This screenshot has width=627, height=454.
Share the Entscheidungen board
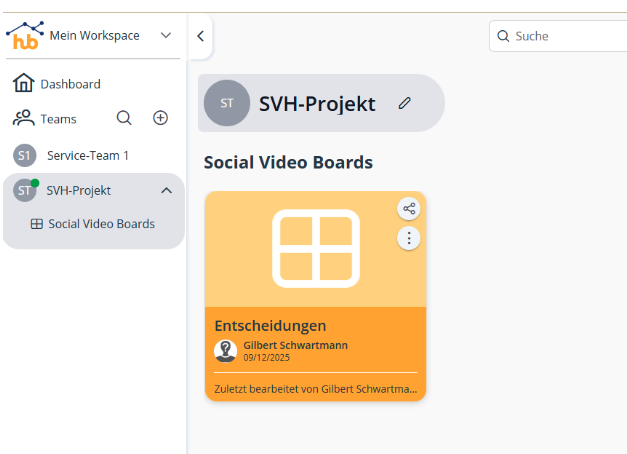[408, 209]
